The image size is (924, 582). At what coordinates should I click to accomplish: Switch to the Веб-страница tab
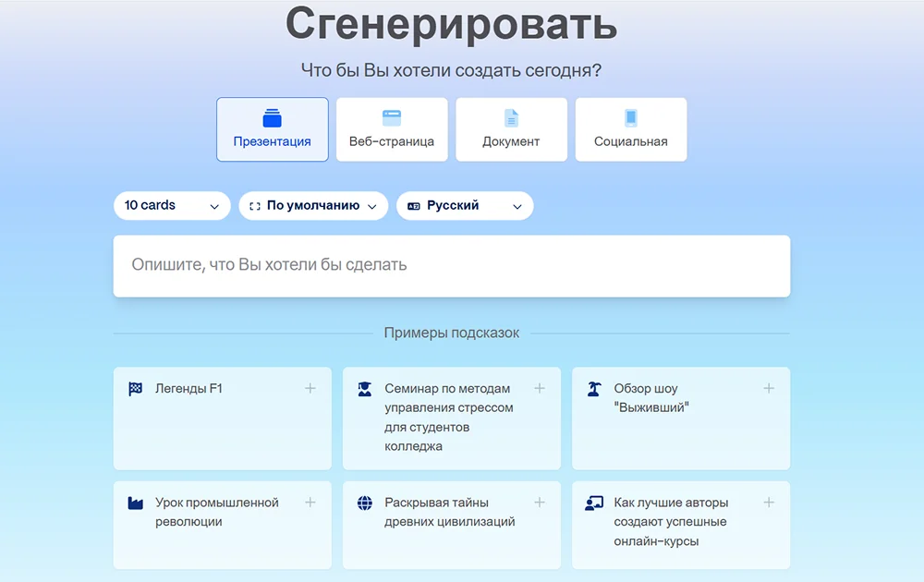(x=392, y=130)
